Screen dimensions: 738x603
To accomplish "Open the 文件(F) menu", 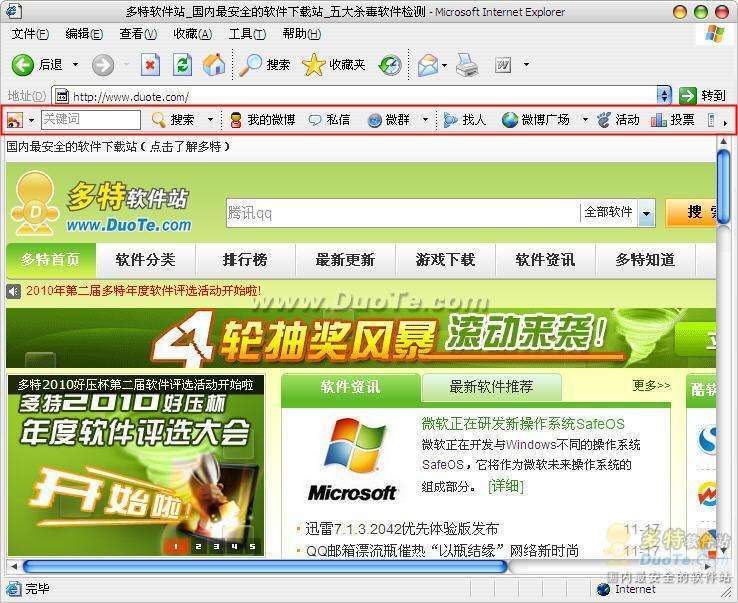I will [x=30, y=34].
